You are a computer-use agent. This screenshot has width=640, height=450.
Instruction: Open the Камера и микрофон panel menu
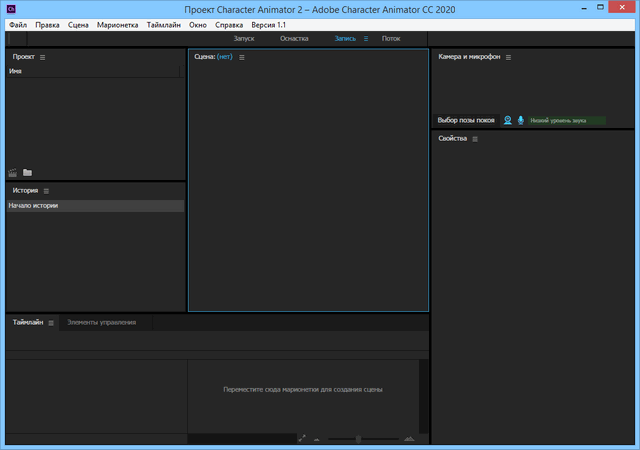point(508,58)
